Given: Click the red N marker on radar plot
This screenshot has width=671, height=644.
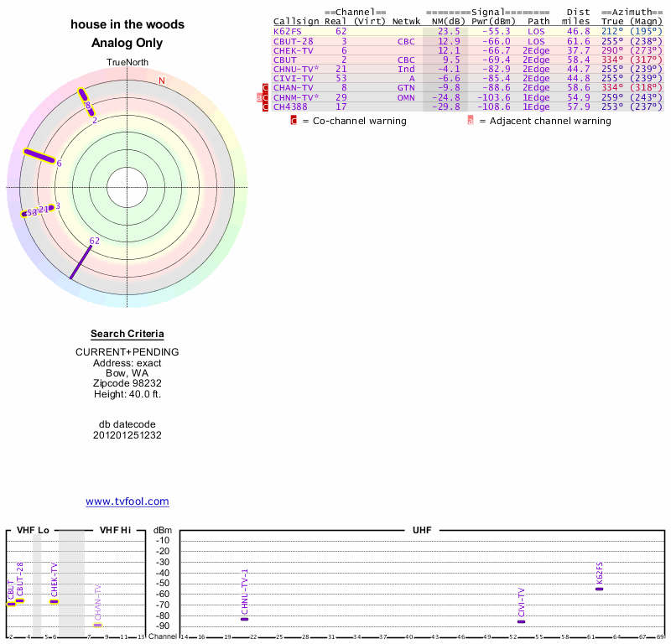Looking at the screenshot, I should (x=162, y=81).
